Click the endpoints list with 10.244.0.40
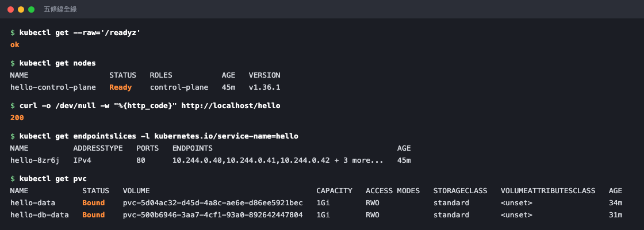The height and width of the screenshot is (230, 644). point(278,160)
